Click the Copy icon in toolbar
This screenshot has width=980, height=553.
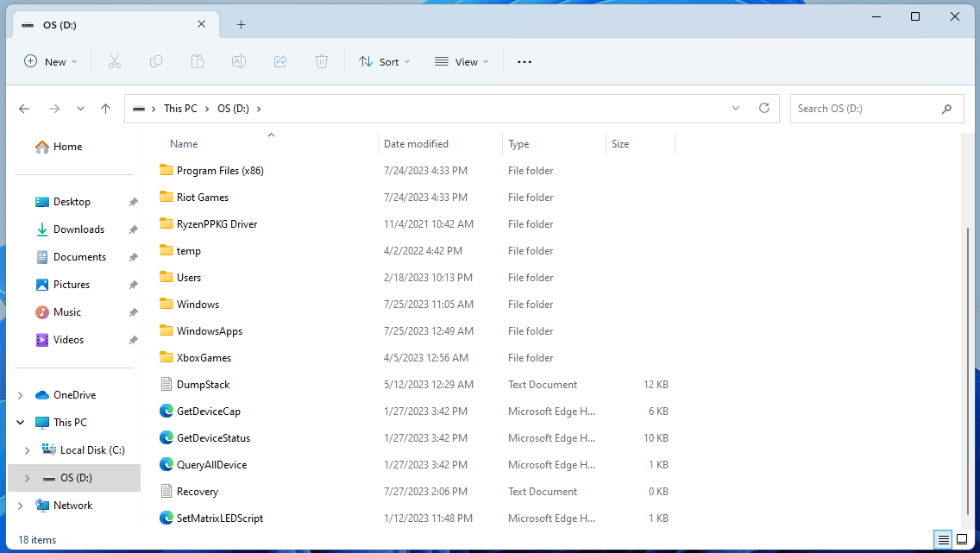point(155,61)
